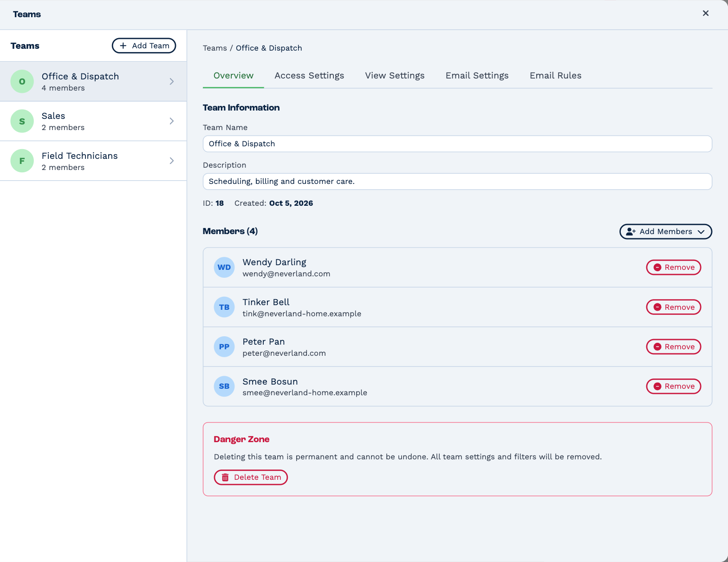Click the green F avatar for Field Technicians
728x562 pixels.
pos(22,161)
